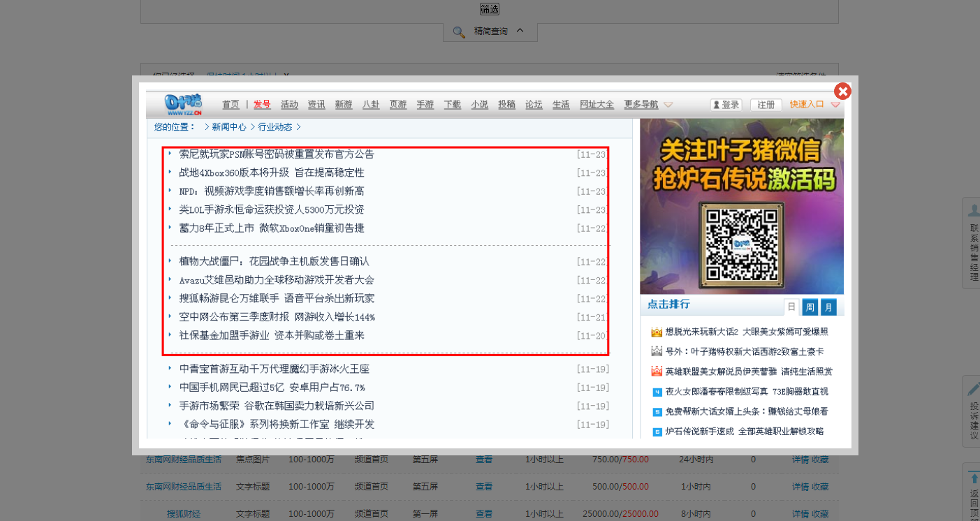The height and width of the screenshot is (521, 980).
Task: Open the 论坛 nav item
Action: [534, 105]
